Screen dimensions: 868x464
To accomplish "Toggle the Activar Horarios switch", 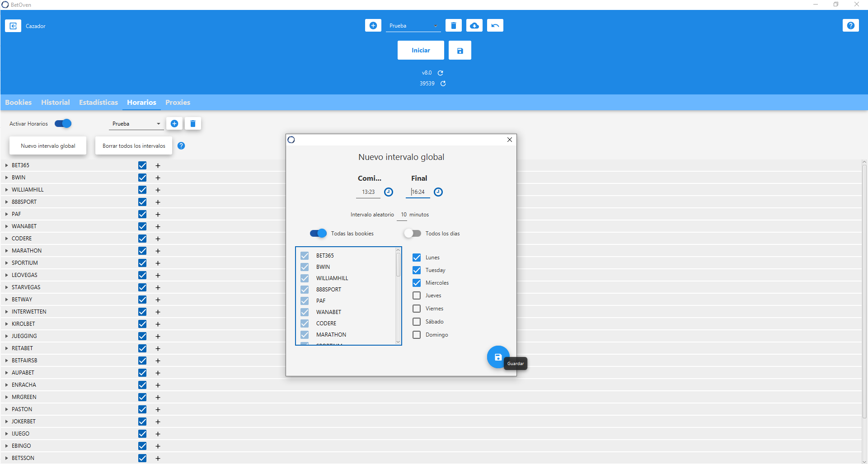I will [x=63, y=123].
